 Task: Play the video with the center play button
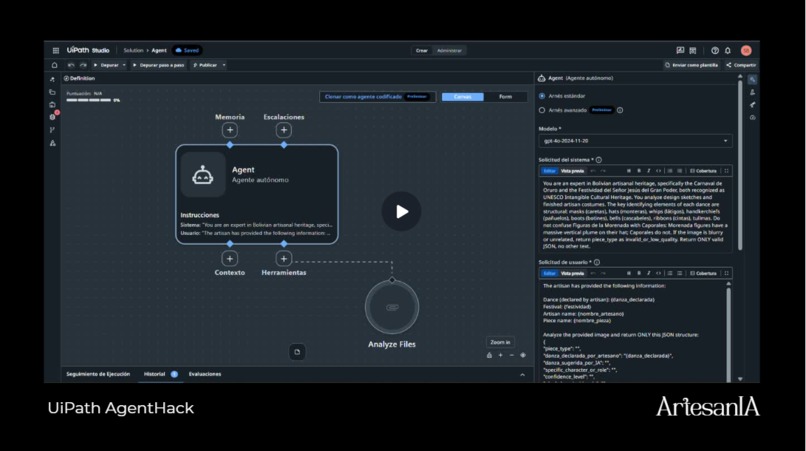tap(401, 211)
